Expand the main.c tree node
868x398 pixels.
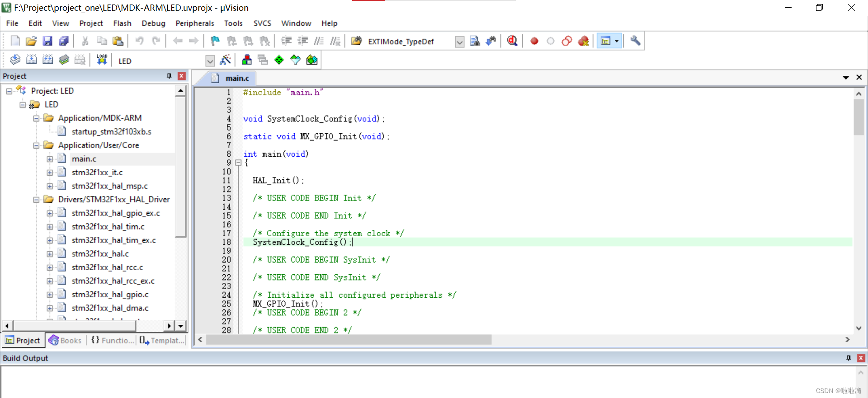coord(49,159)
